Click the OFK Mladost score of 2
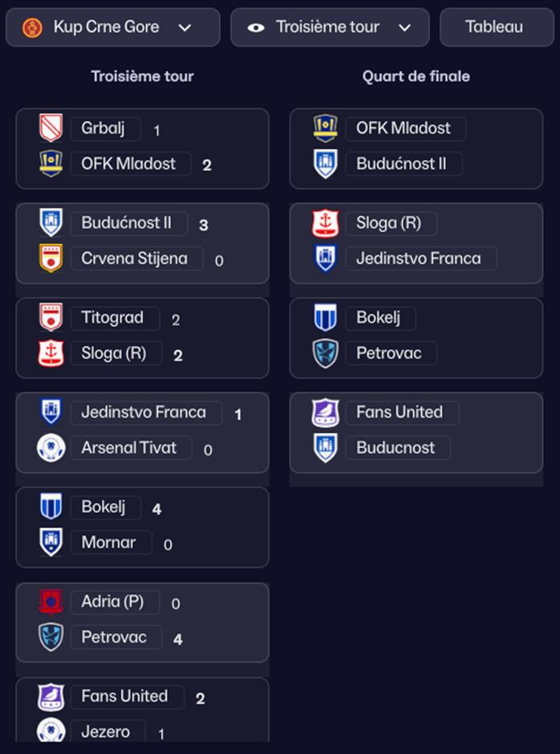The width and height of the screenshot is (560, 754). [x=207, y=165]
